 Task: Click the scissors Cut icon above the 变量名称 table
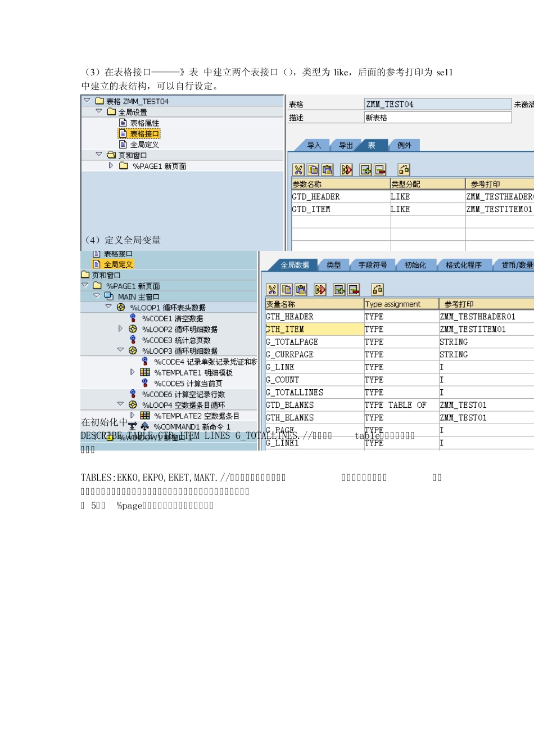pyautogui.click(x=272, y=290)
